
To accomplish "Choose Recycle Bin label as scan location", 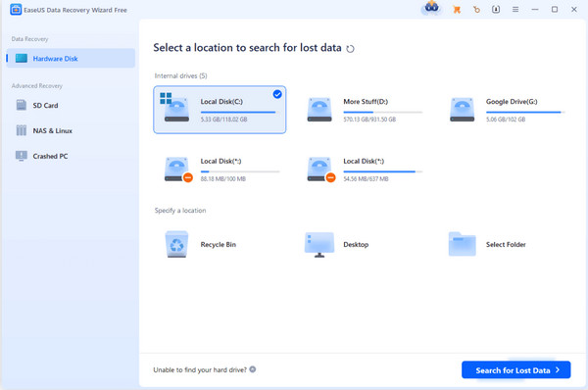I will click(219, 245).
